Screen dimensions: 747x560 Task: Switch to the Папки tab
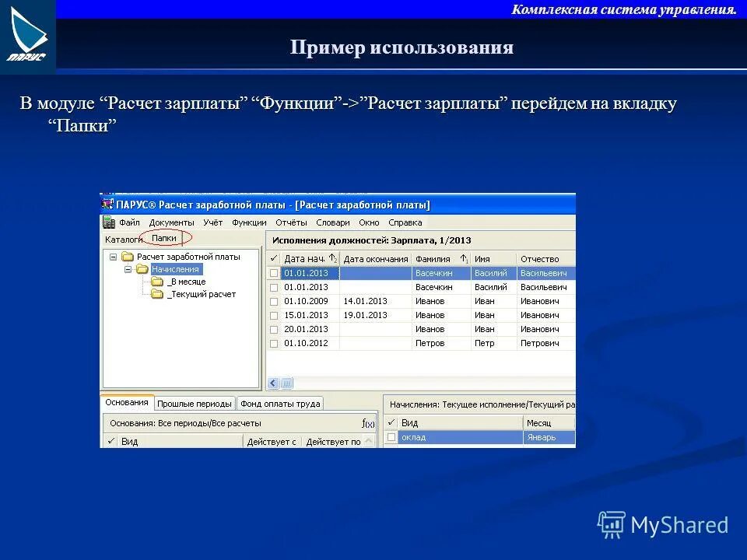coord(164,238)
